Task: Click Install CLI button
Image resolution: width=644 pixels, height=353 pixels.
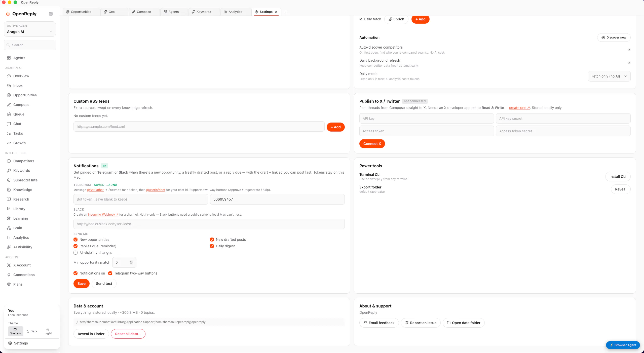Action: [618, 177]
